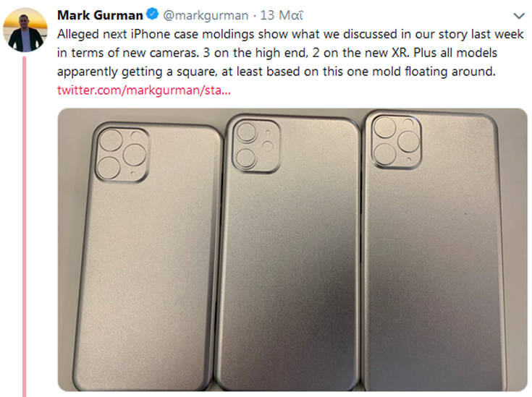Click Mark Gurman's profile avatar
This screenshot has width=532, height=397.
(x=25, y=30)
